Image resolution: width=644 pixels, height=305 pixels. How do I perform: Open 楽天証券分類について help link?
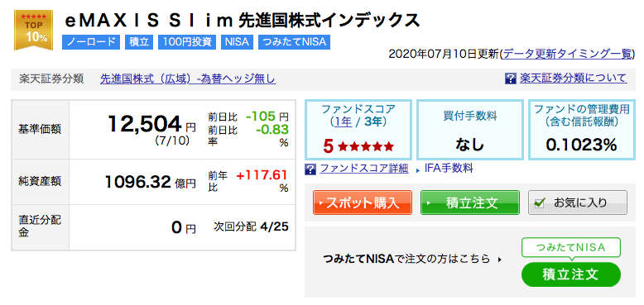pyautogui.click(x=574, y=78)
